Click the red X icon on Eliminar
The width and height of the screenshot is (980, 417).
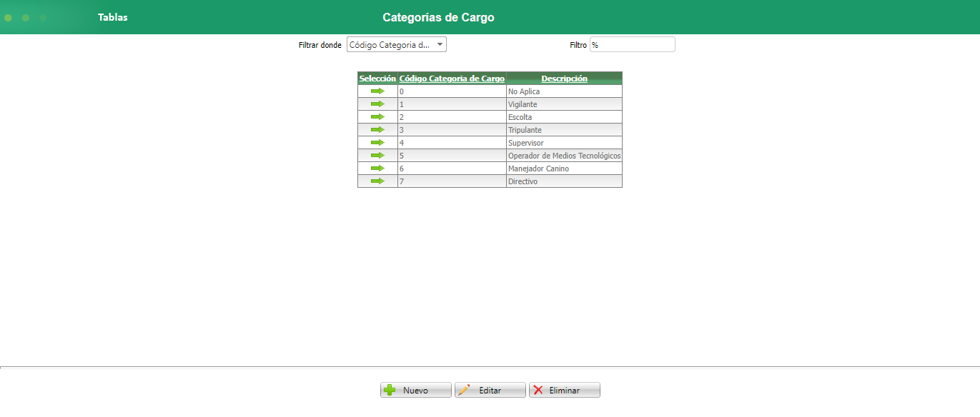coord(538,389)
